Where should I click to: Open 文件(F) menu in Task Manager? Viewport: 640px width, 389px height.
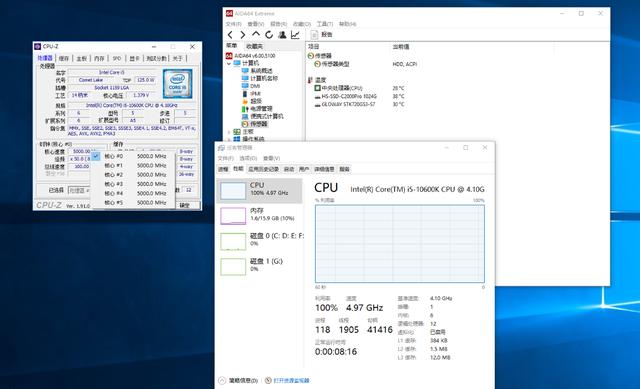[225, 158]
